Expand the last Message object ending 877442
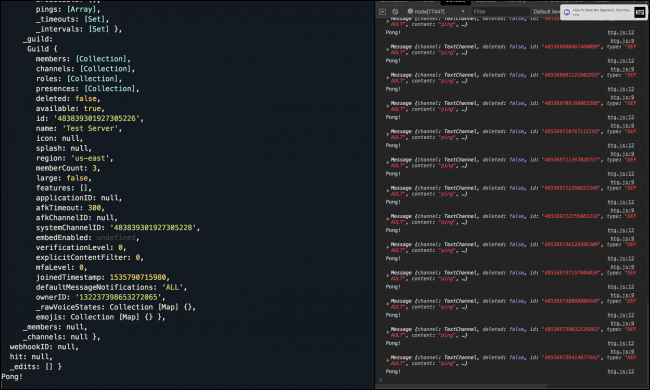Screen dimensions: 650x390 click(x=388, y=360)
